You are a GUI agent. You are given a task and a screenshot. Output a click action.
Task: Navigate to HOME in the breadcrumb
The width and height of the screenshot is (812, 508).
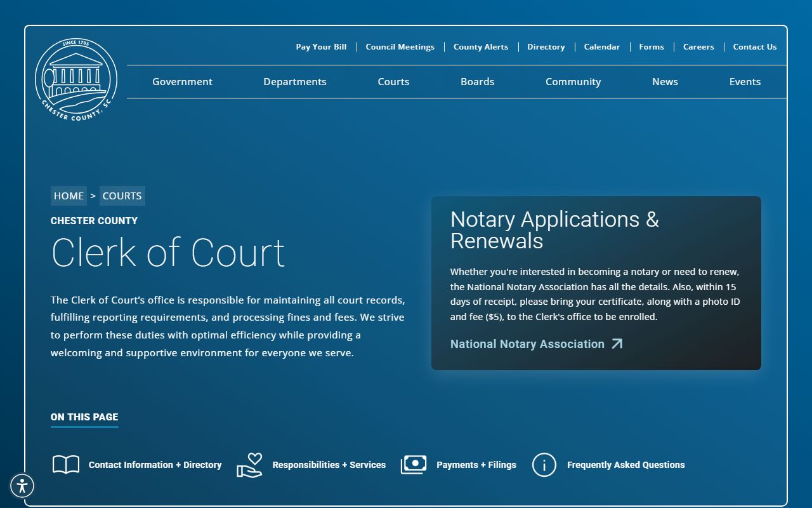(x=69, y=196)
